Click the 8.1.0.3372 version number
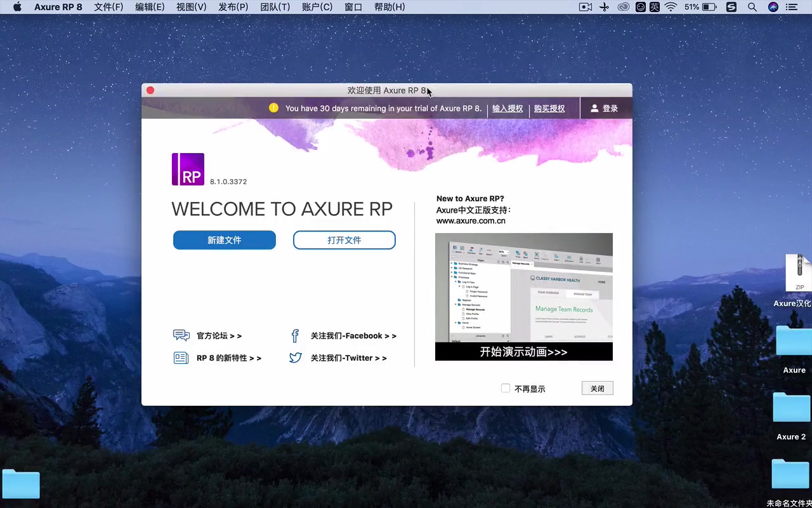This screenshot has width=812, height=508. tap(228, 182)
